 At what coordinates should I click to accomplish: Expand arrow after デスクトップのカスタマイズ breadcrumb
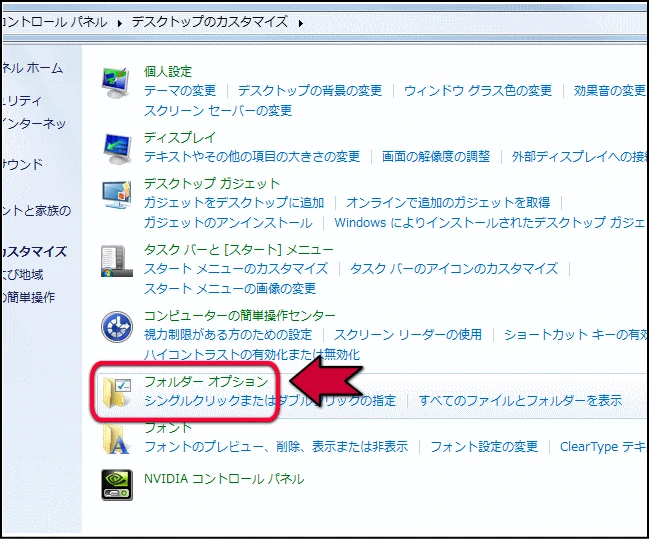coord(300,23)
